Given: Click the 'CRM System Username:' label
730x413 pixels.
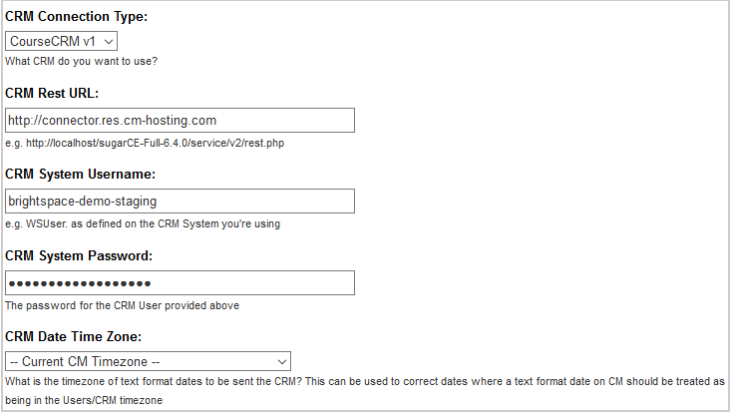Looking at the screenshot, I should tap(80, 174).
